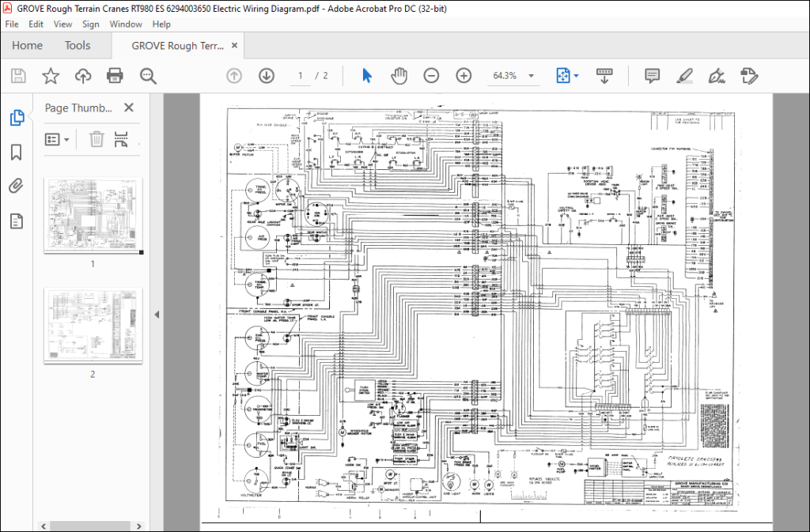Add document to starred favorites
The image size is (810, 532).
pos(51,77)
